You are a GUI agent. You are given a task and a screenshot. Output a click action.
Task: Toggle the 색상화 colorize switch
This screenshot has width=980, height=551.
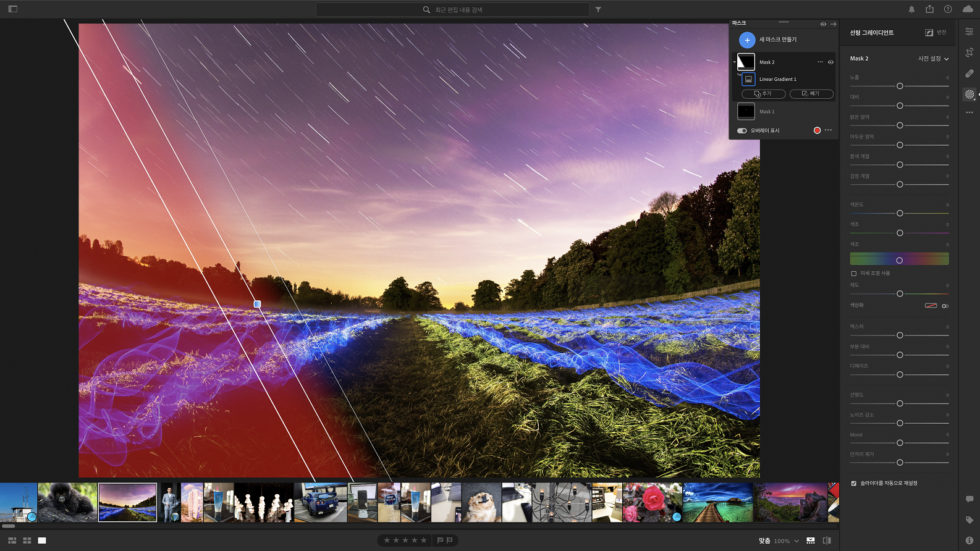coord(945,306)
